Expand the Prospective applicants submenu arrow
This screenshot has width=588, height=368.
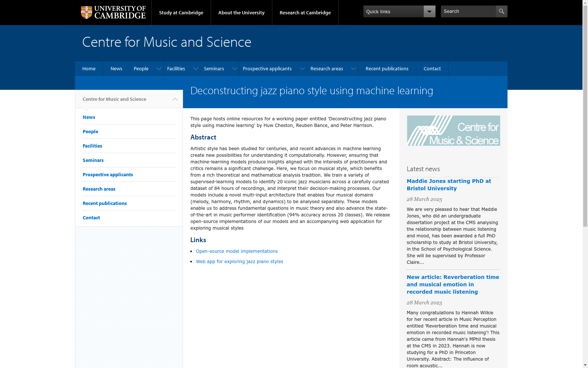point(302,69)
